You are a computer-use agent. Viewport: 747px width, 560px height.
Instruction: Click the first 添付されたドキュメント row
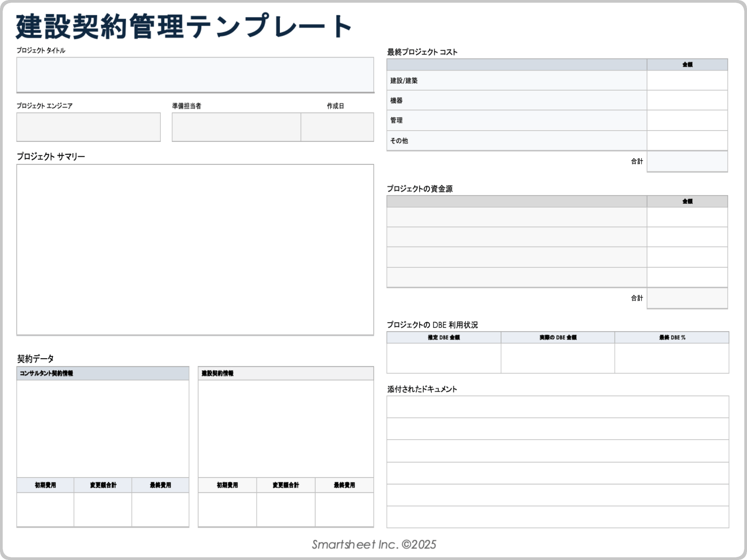[558, 407]
